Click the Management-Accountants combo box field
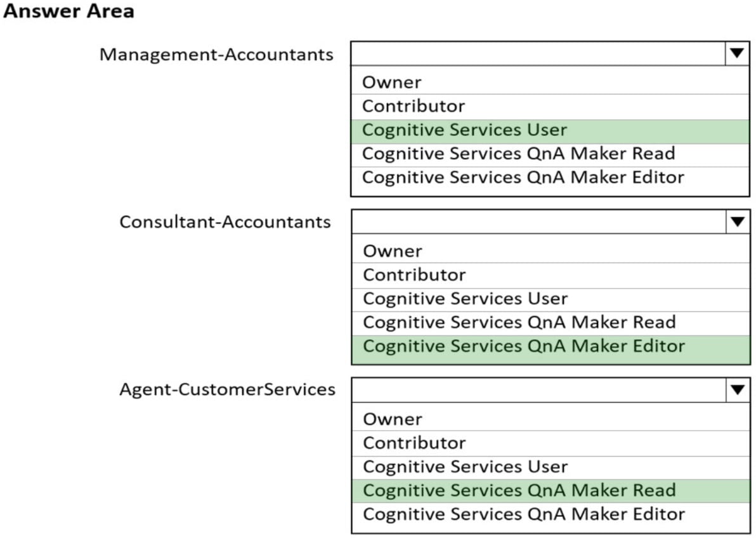This screenshot has width=756, height=541. (x=539, y=55)
